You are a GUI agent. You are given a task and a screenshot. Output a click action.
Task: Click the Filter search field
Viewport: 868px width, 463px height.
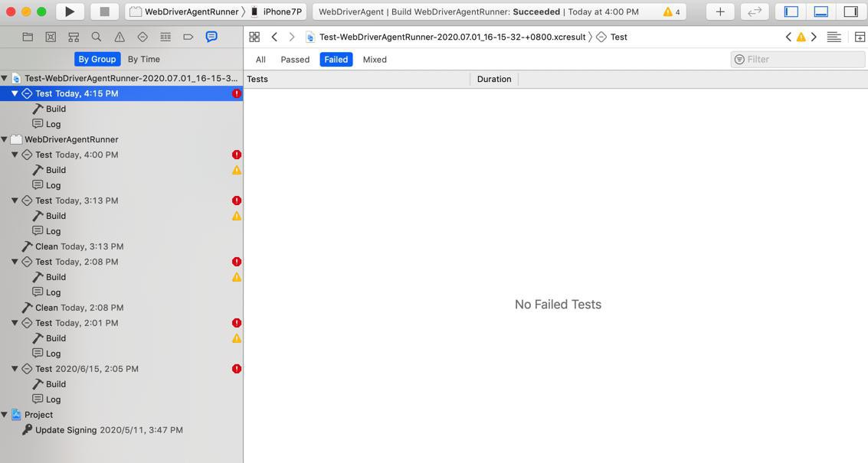798,59
